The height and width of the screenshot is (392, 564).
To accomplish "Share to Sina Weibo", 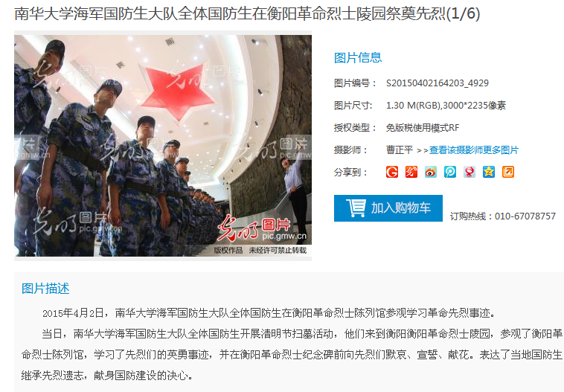I will (x=431, y=172).
